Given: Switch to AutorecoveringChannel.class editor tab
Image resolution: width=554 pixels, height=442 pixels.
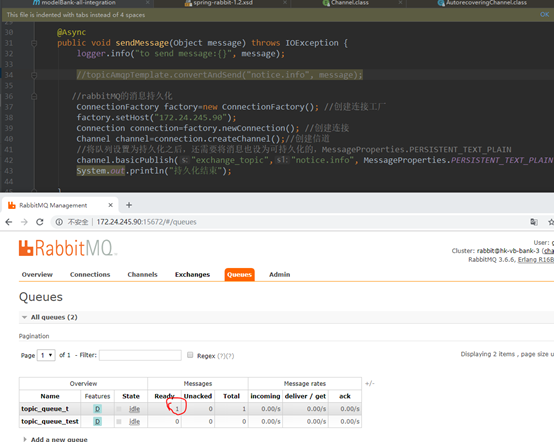Looking at the screenshot, I should coord(486,3).
